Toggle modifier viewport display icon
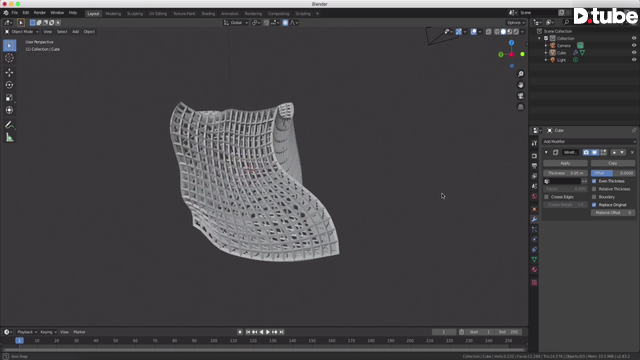Screen dimensions: 640x360 595,152
